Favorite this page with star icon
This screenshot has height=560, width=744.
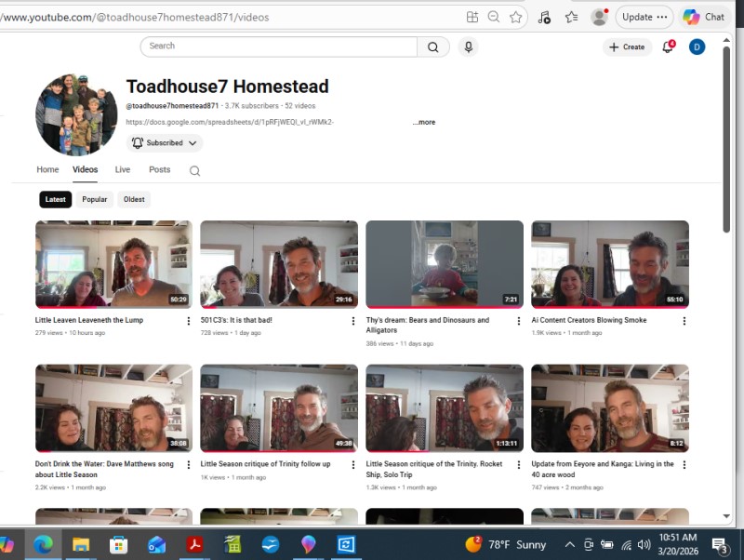(x=516, y=17)
